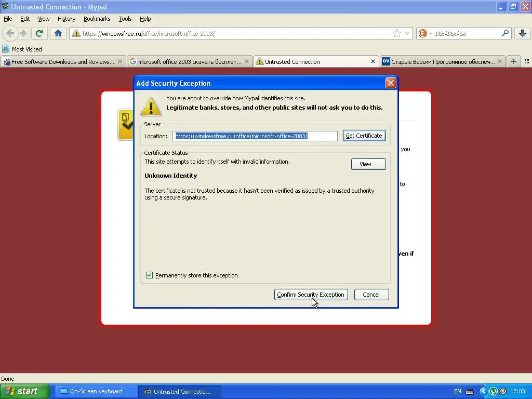Click the Unknown Identity heading
This screenshot has width=532, height=399.
click(170, 176)
